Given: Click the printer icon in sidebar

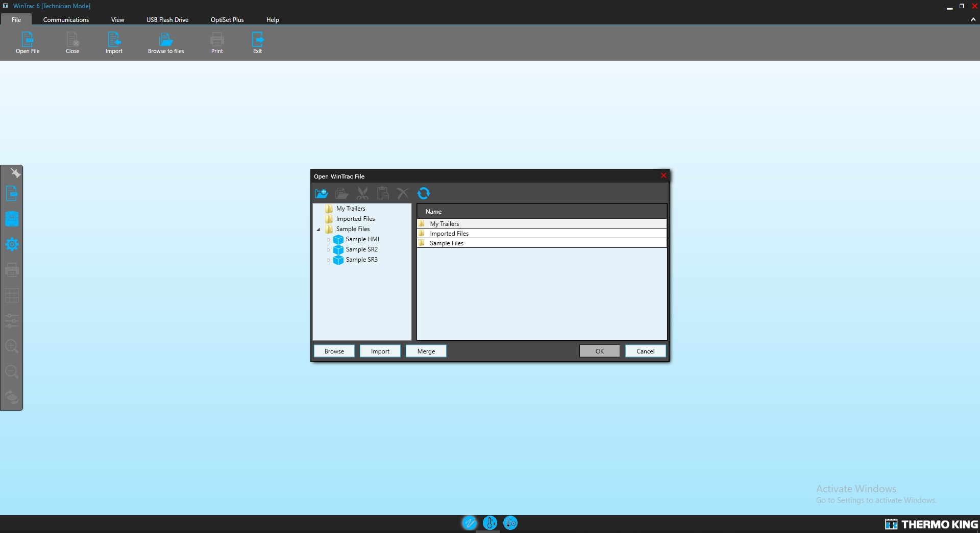Looking at the screenshot, I should coord(12,270).
